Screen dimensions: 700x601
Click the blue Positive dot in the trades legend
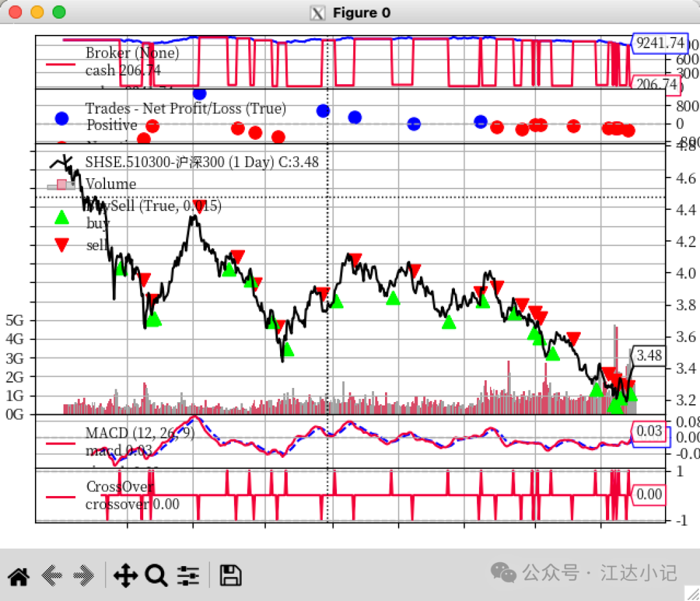[62, 118]
